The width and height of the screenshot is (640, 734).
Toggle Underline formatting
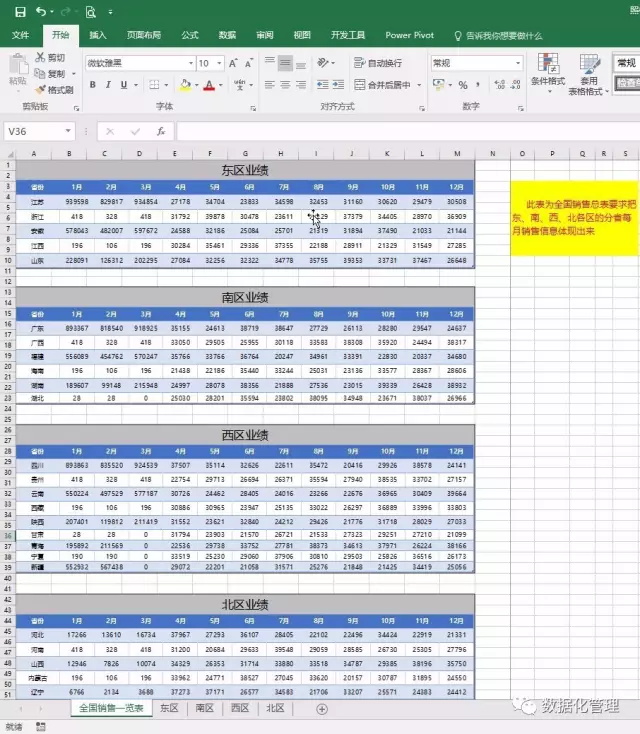[x=124, y=85]
